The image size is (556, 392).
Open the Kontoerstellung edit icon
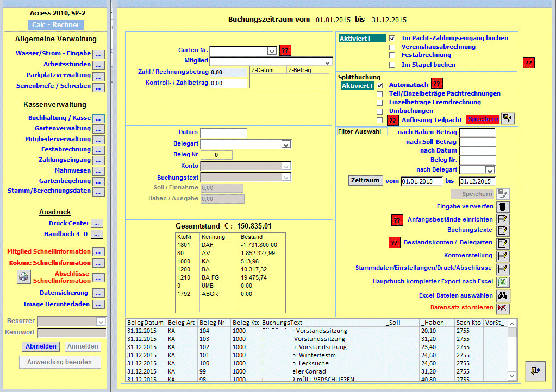coord(502,256)
